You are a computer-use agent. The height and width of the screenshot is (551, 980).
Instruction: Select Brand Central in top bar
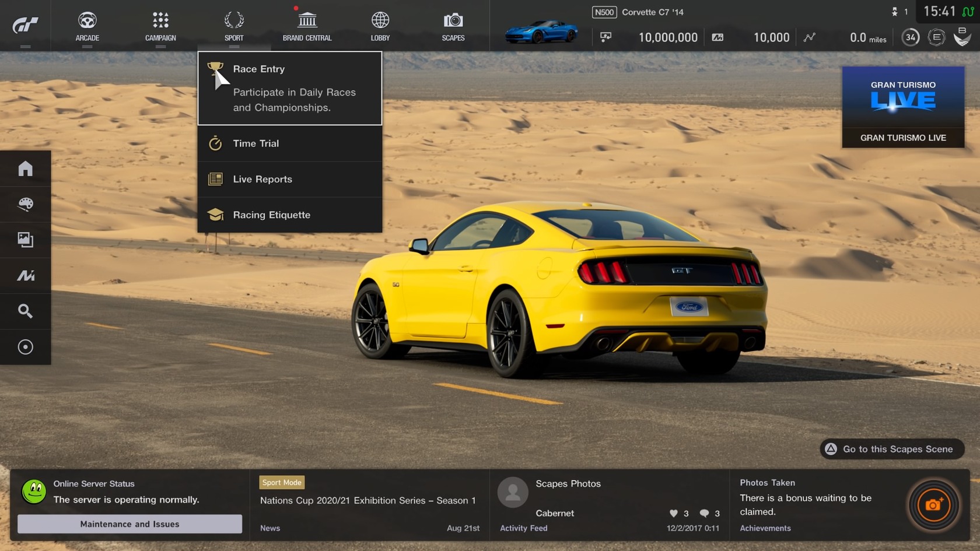(x=307, y=26)
